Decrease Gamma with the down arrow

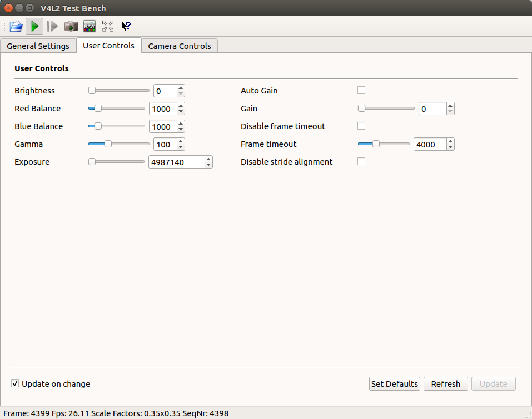[x=181, y=147]
